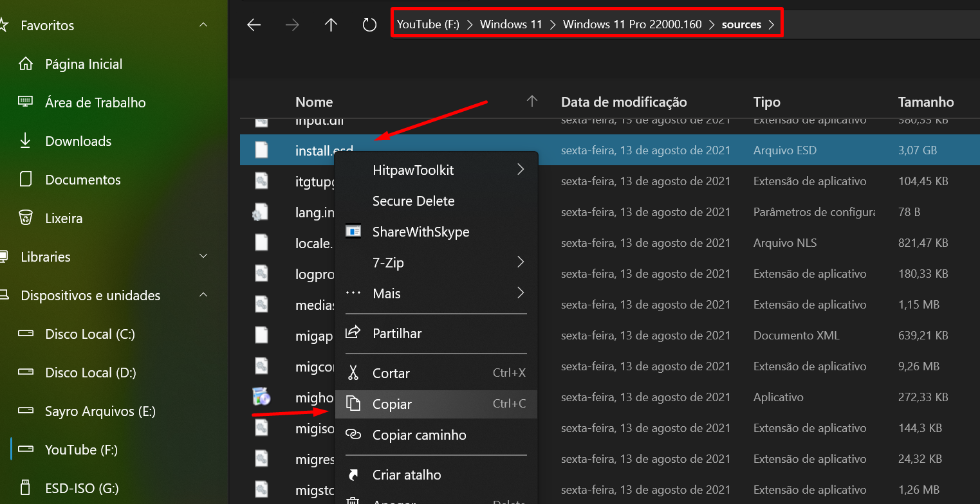Click the 272,33 KB size cell

pos(923,397)
